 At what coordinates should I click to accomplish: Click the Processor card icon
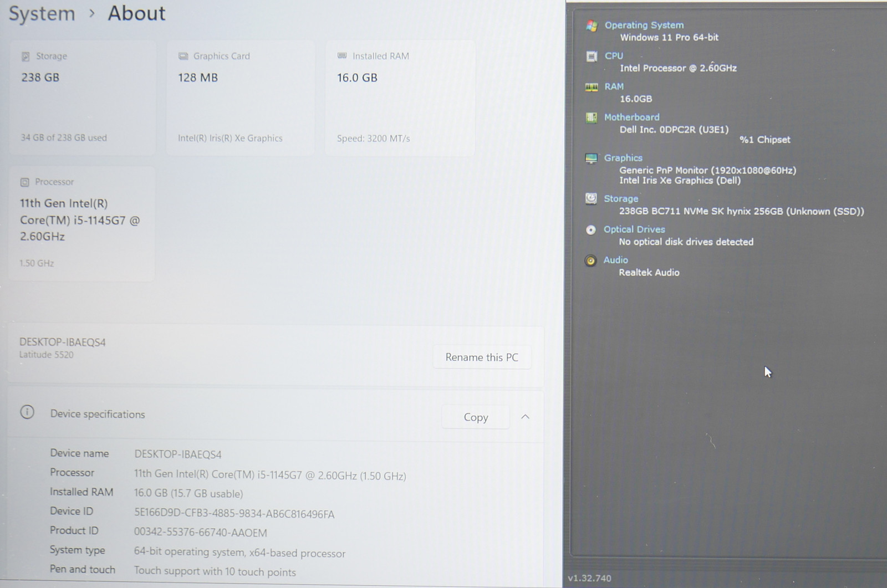pos(24,182)
